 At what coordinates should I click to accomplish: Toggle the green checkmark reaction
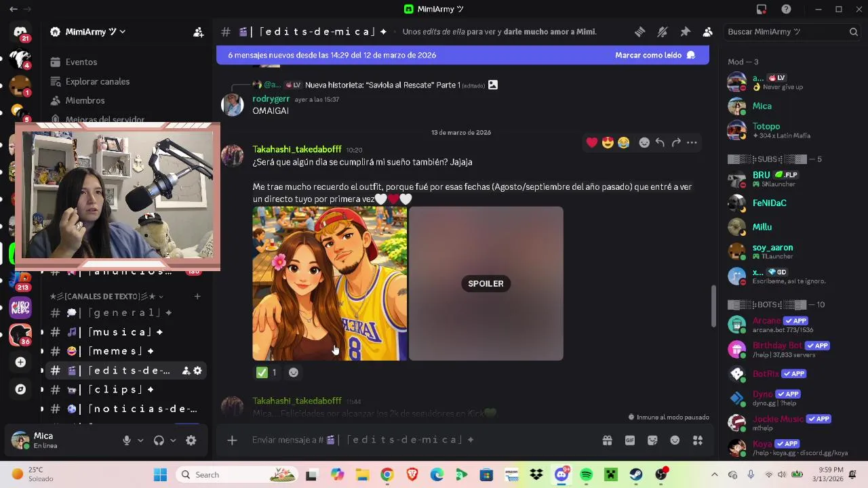[267, 372]
